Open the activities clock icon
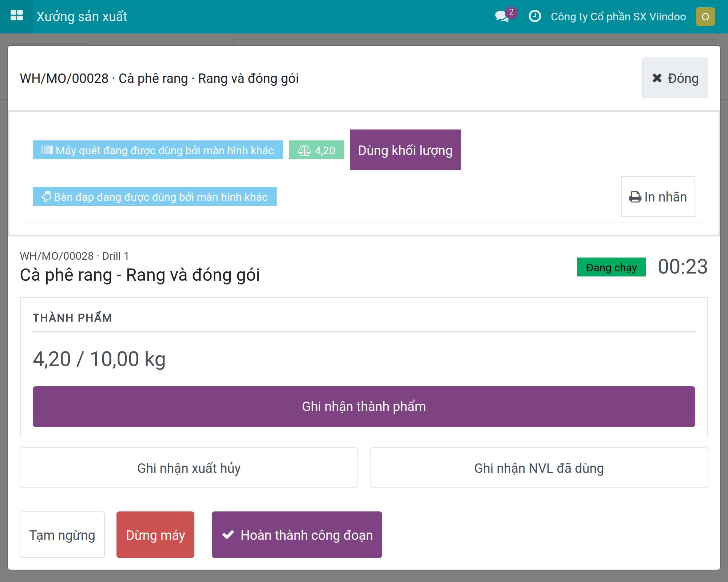 (535, 16)
